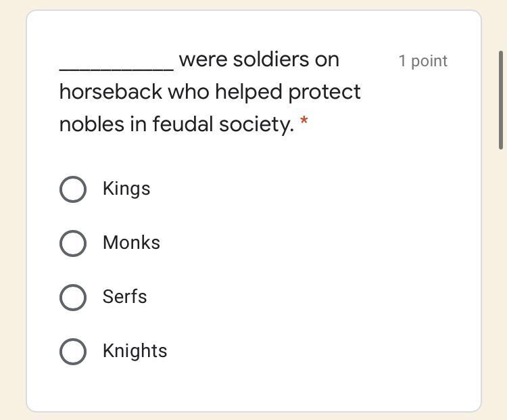Mark the Knights radio button
Image resolution: width=507 pixels, height=420 pixels.
73,352
